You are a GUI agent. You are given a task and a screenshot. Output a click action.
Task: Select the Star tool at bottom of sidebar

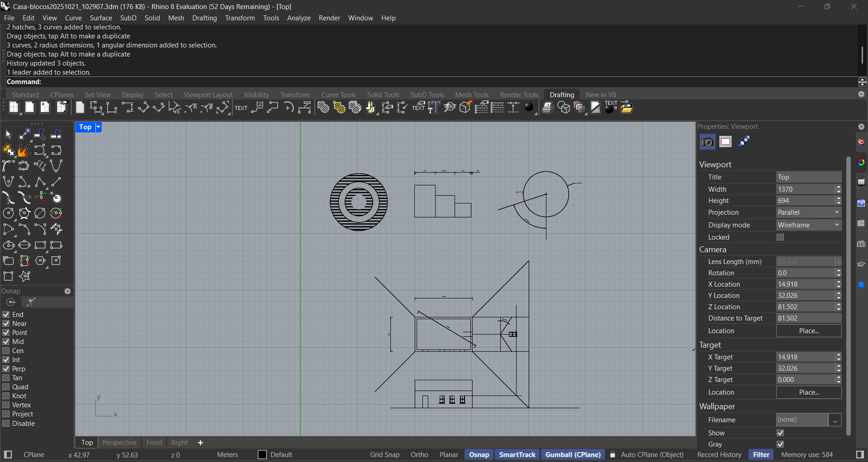[25, 276]
